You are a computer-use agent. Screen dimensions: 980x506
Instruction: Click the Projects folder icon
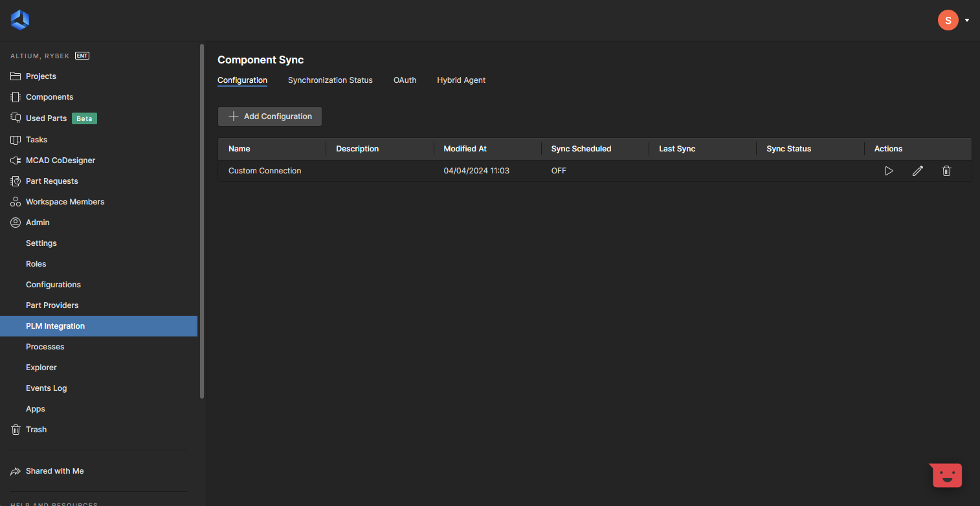[x=16, y=76]
